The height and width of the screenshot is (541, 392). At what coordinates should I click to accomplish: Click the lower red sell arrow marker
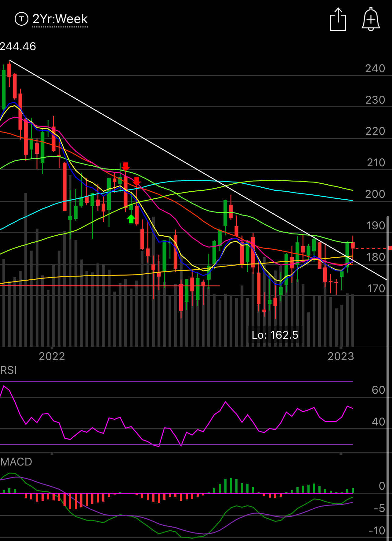[137, 182]
